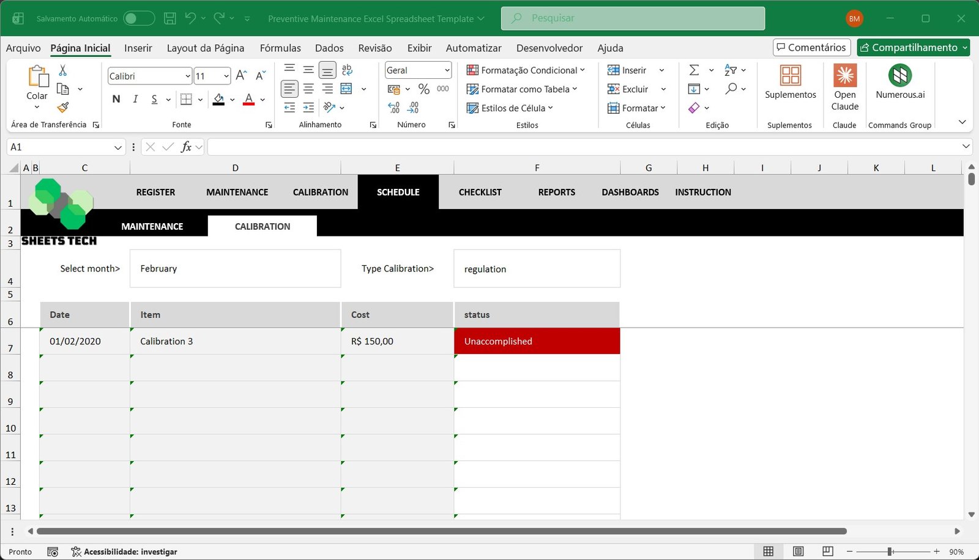Viewport: 979px width, 560px height.
Task: Apply percent style to selection
Action: click(x=424, y=89)
